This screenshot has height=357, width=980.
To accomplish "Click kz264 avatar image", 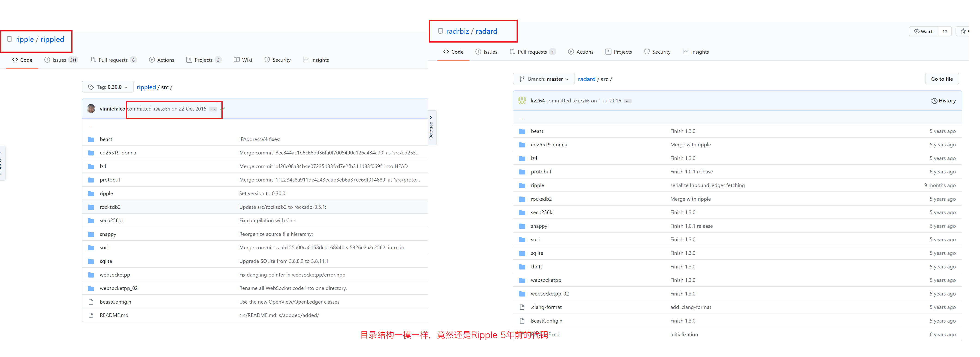I will 522,101.
